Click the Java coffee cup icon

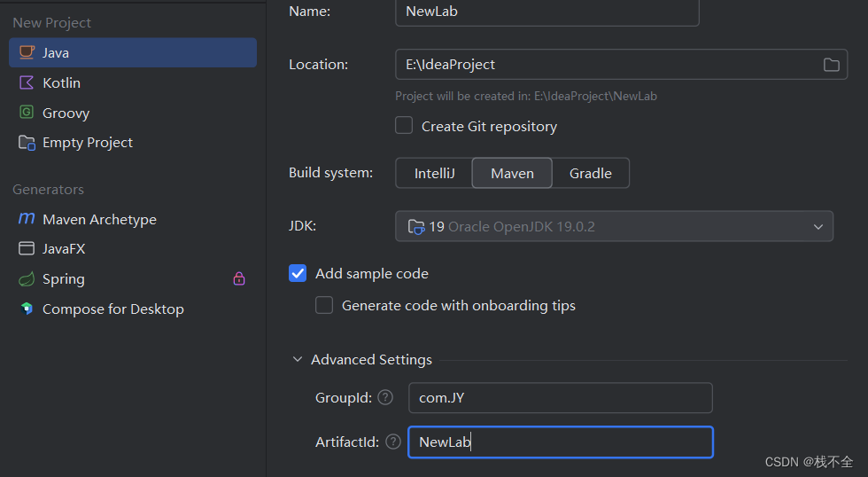[27, 52]
